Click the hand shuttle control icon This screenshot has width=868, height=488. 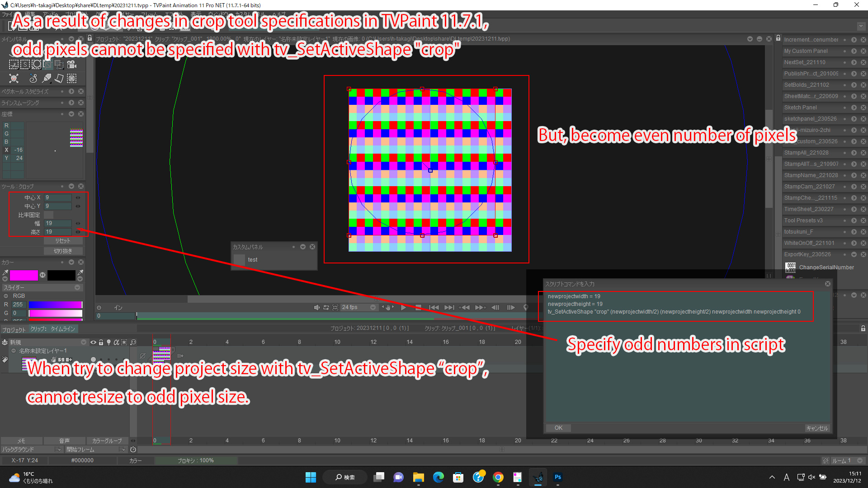click(x=388, y=307)
